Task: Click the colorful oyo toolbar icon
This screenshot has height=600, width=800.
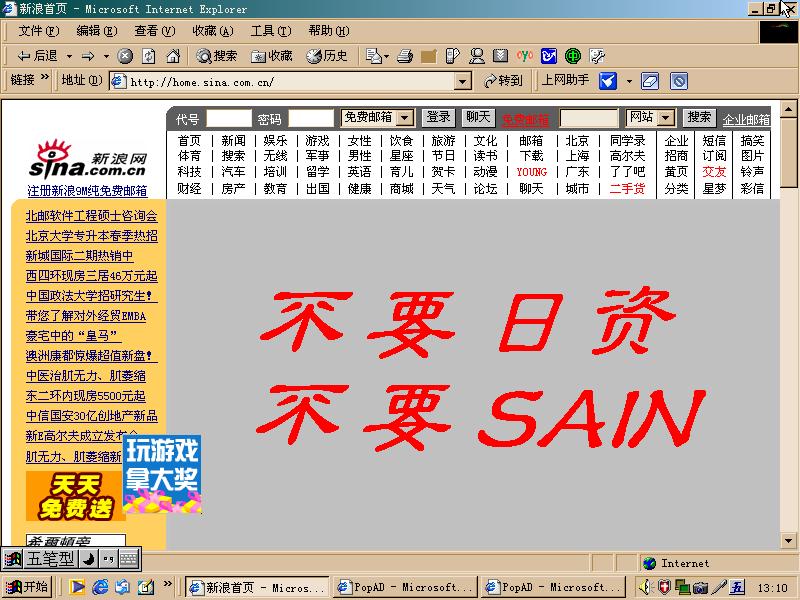Action: coord(524,55)
